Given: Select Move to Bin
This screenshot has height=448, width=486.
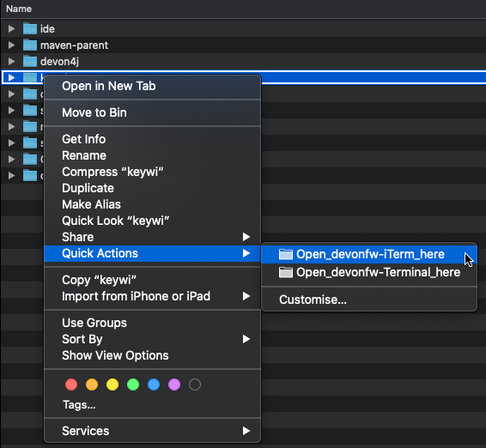Looking at the screenshot, I should pyautogui.click(x=152, y=112).
